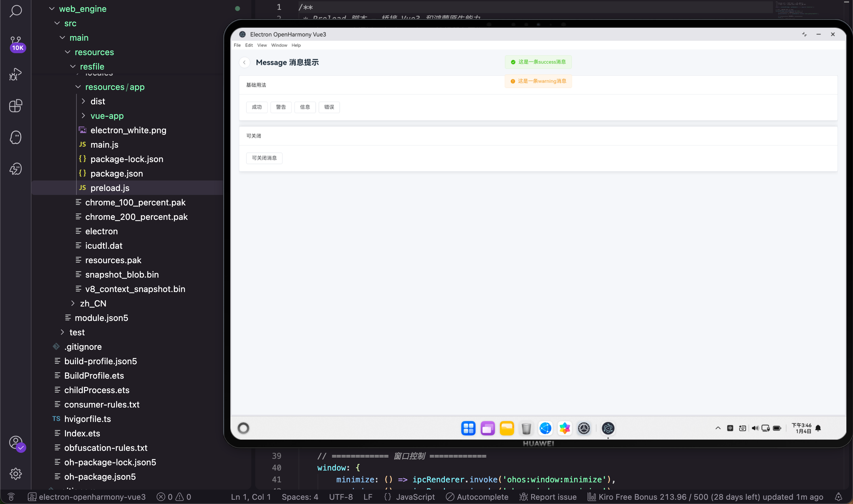Click the Kiro ghost icon in sidebar
853x504 pixels.
click(16, 137)
